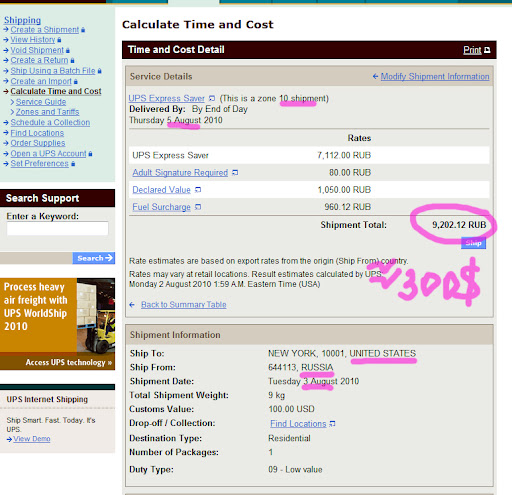The height and width of the screenshot is (495, 512).
Task: Select the 09 - Low value duty type
Action: click(x=295, y=469)
